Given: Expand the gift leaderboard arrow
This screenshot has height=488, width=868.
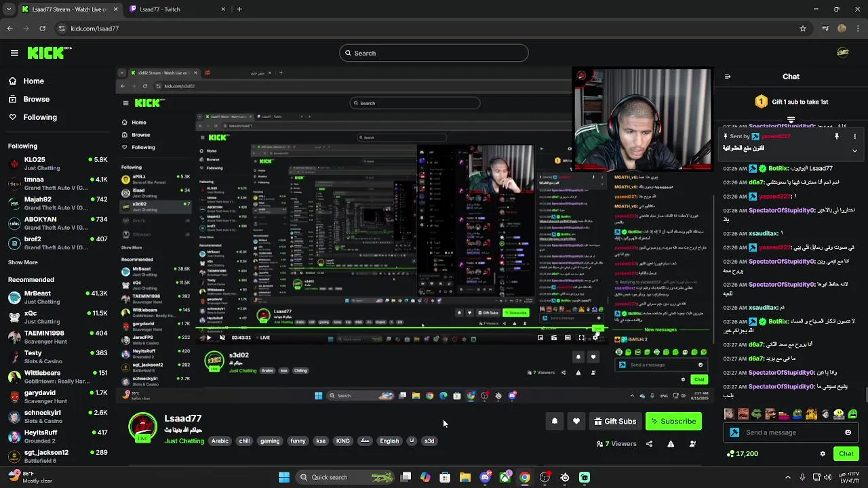Looking at the screenshot, I should [791, 119].
